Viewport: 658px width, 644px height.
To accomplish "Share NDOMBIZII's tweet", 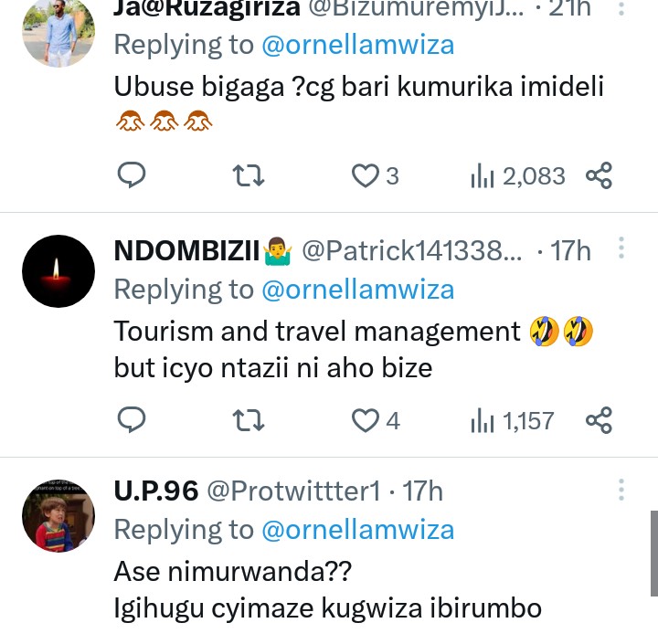I will point(599,420).
